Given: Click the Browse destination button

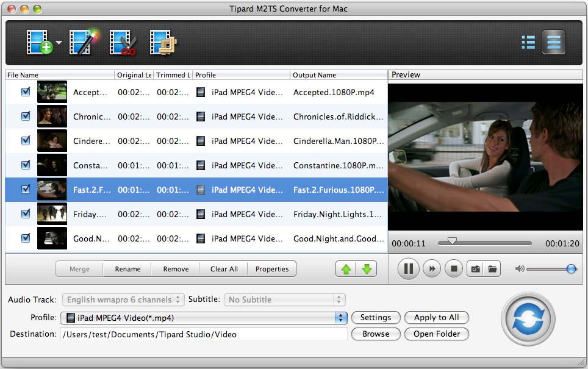Looking at the screenshot, I should 376,334.
